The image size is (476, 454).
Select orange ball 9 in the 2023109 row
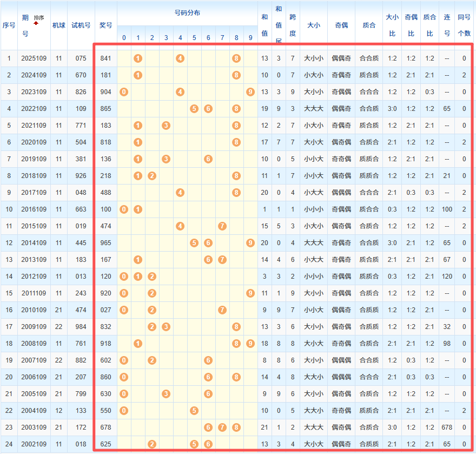[x=250, y=91]
